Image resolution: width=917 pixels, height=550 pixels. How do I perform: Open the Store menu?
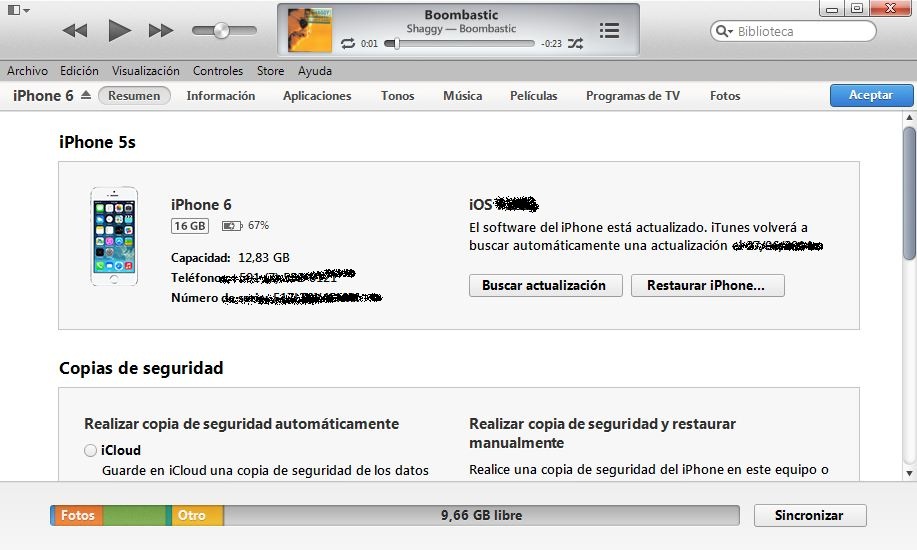pos(270,71)
